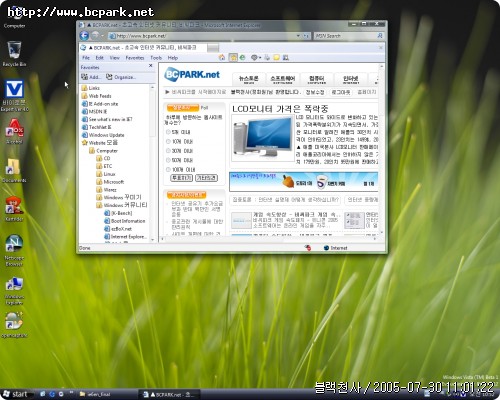Image resolution: width=500 pixels, height=400 pixels.
Task: Select the Netscape Browser desktop icon
Action: point(14,250)
